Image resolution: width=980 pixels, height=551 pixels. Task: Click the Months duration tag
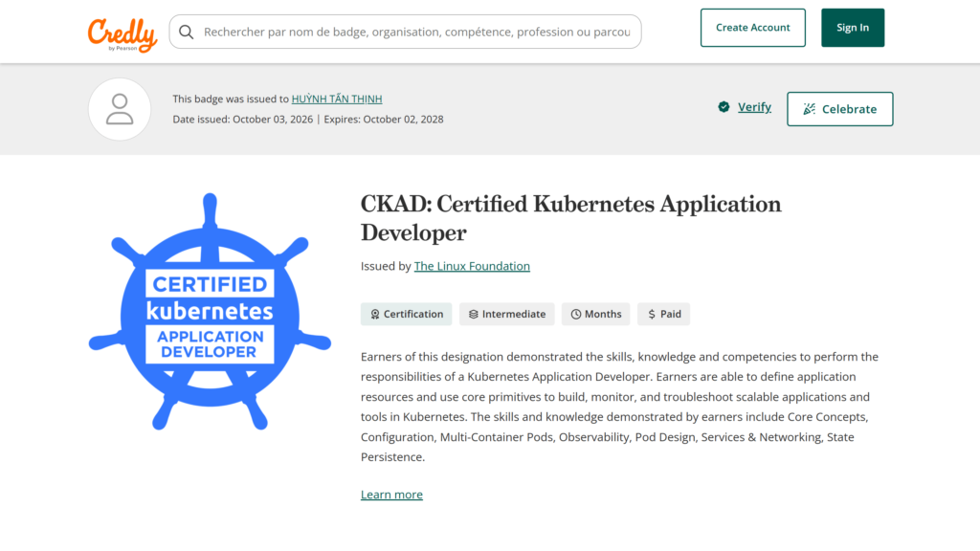click(x=595, y=314)
